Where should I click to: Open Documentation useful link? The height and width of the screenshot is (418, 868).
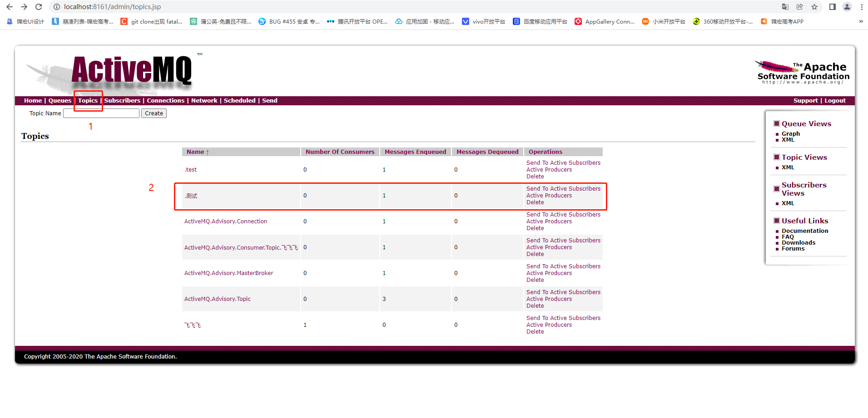point(805,231)
